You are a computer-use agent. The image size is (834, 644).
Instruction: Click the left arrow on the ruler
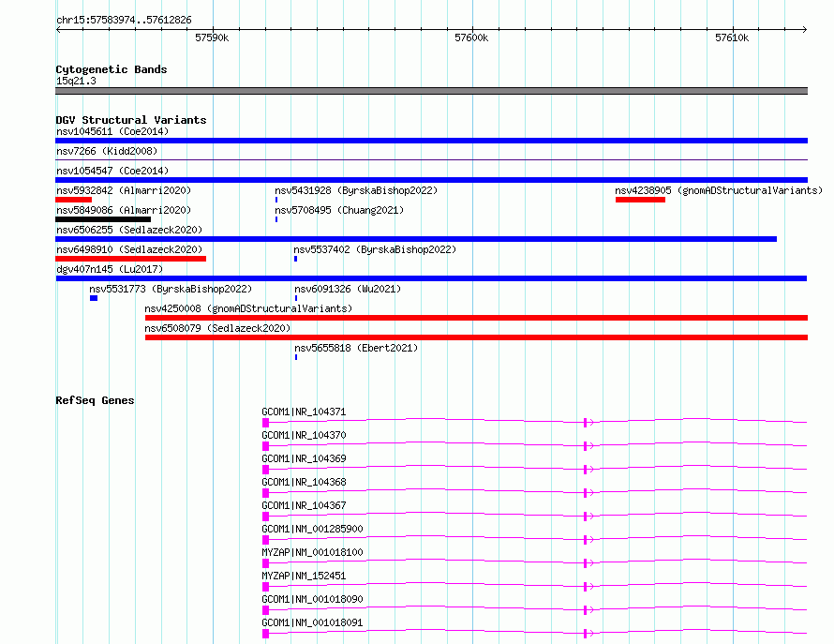click(x=59, y=29)
